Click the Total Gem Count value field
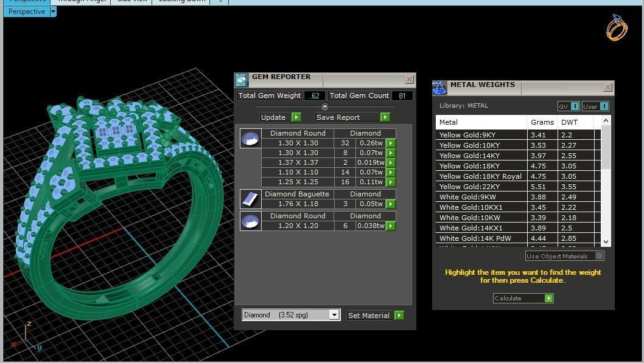Viewport: 644px width, 363px height. tap(402, 95)
